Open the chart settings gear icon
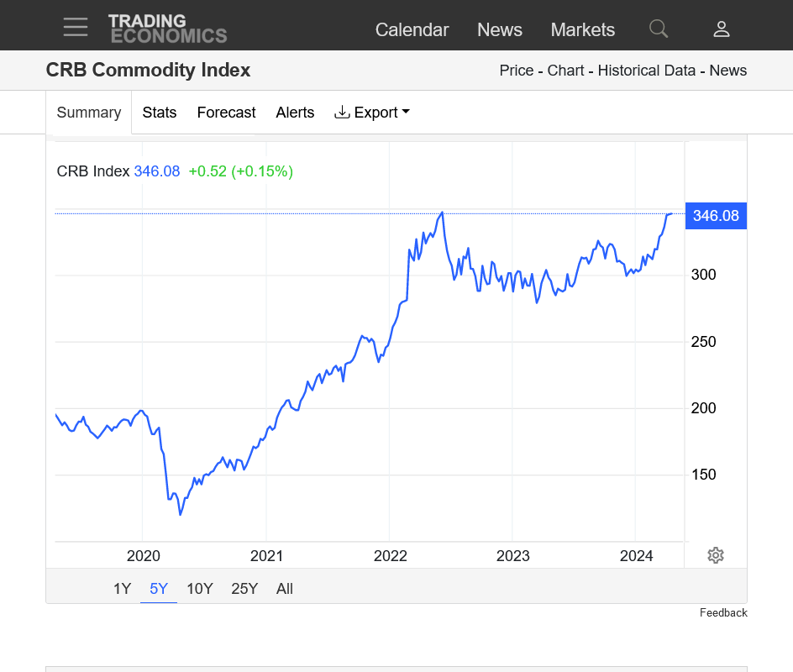 pos(715,555)
